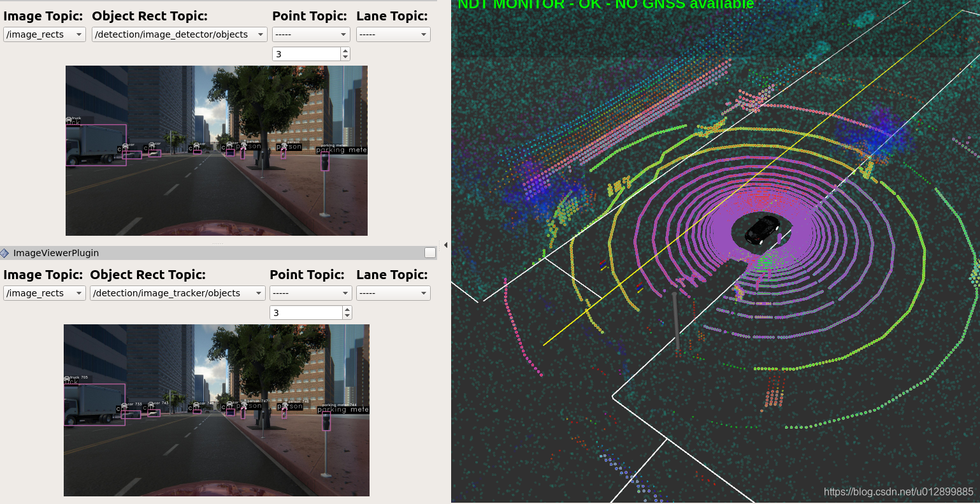Open bottom Object Rect Topic image_tracker dropdown
This screenshot has width=980, height=504.
tap(178, 293)
